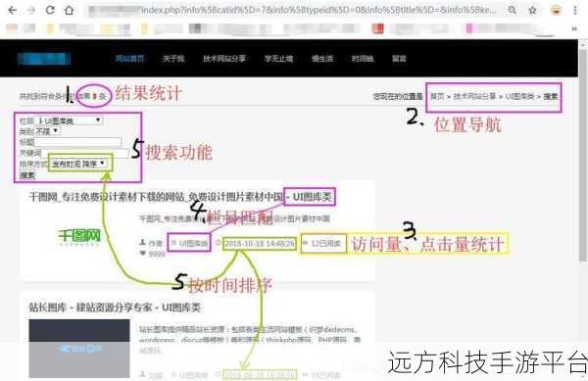The width and height of the screenshot is (588, 381).
Task: Click 首页 in the breadcrumb
Action: tap(437, 97)
